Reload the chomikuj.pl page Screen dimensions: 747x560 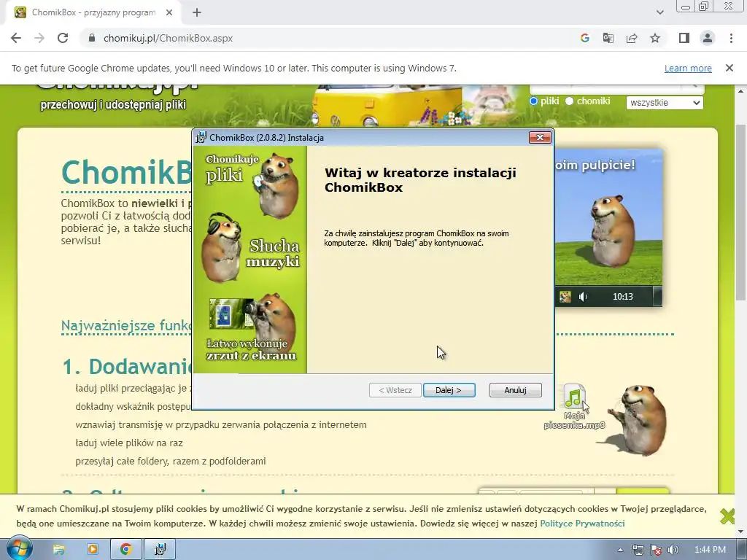[x=63, y=38]
